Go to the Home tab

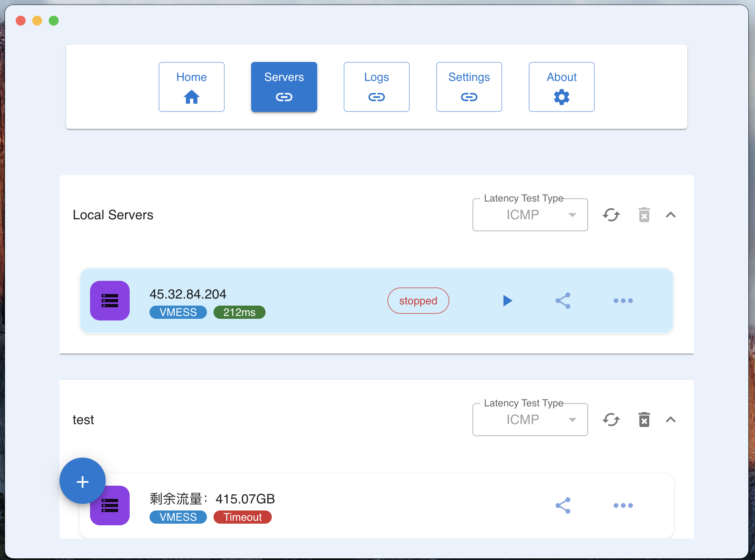[192, 87]
